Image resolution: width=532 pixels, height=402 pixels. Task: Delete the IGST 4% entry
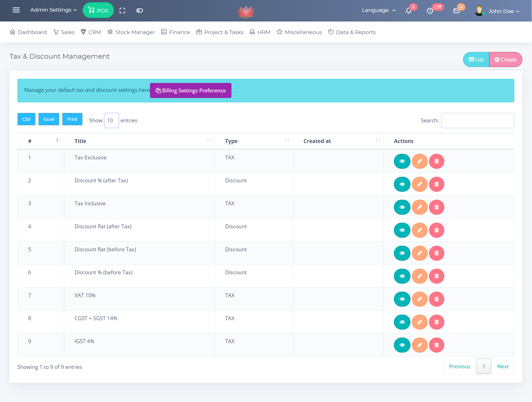(x=437, y=345)
